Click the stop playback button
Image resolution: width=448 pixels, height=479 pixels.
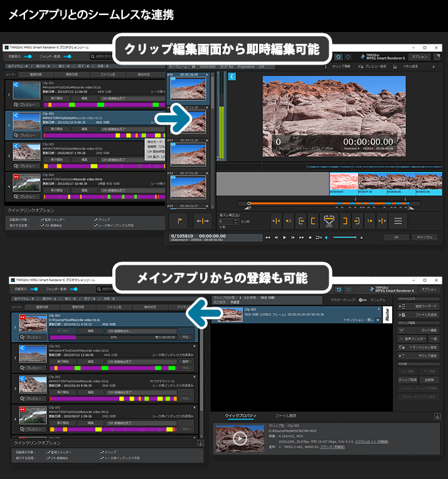click(310, 238)
